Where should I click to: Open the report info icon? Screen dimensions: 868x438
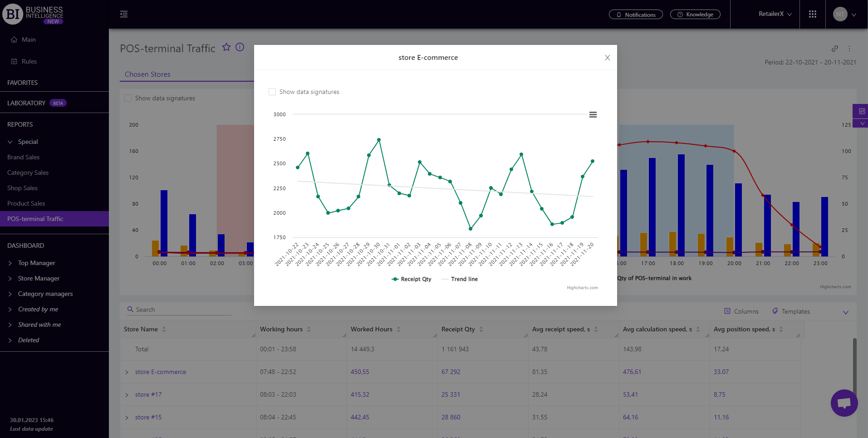pos(240,47)
